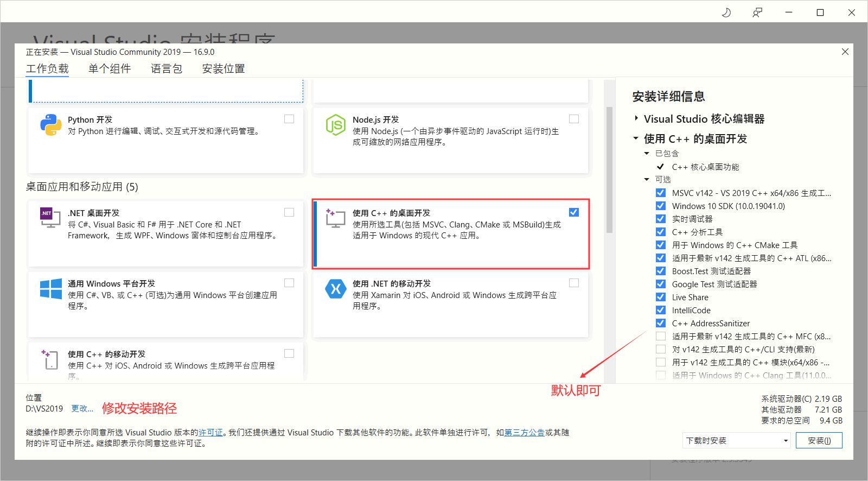
Task: Click C++ 核心桌面功能 included item
Action: [705, 167]
